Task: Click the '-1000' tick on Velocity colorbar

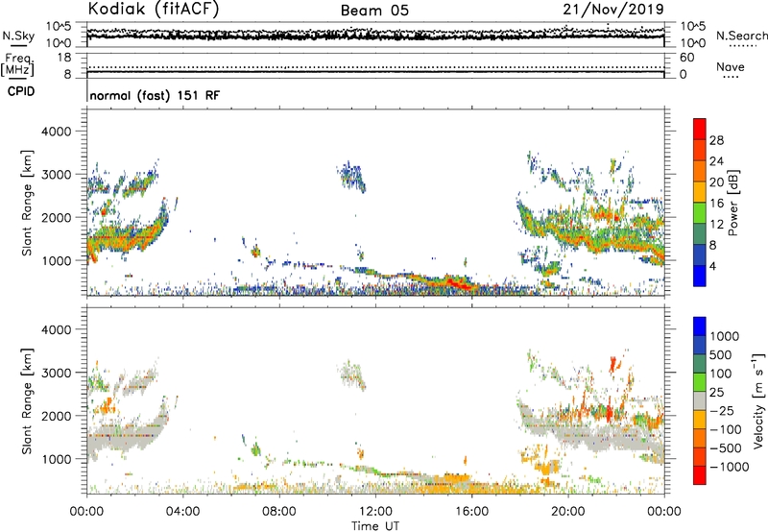Action: [x=730, y=467]
